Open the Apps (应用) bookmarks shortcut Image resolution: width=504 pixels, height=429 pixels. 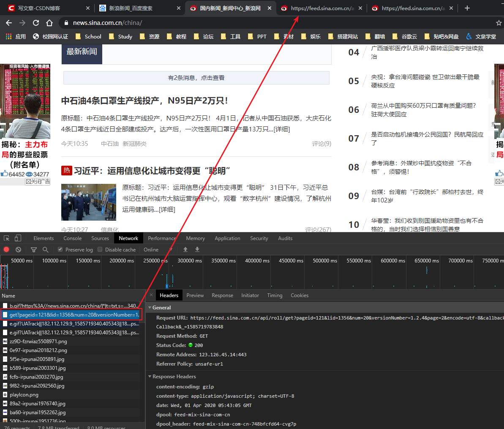(16, 36)
